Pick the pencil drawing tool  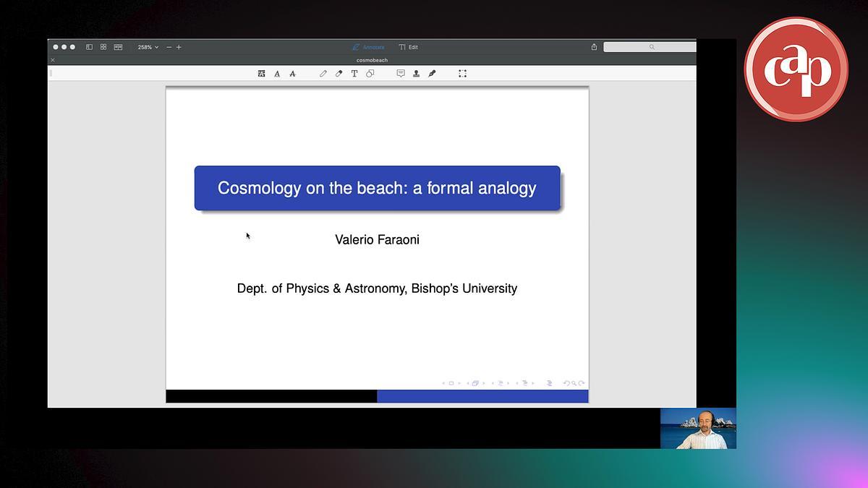[323, 74]
